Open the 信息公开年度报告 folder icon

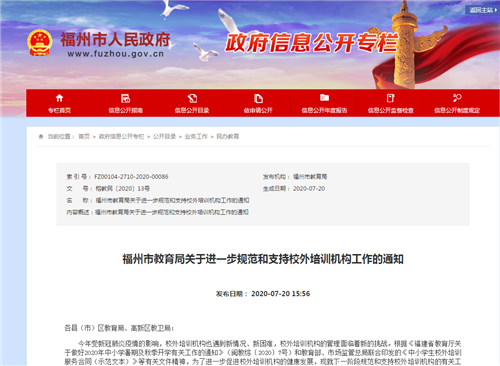point(324,97)
